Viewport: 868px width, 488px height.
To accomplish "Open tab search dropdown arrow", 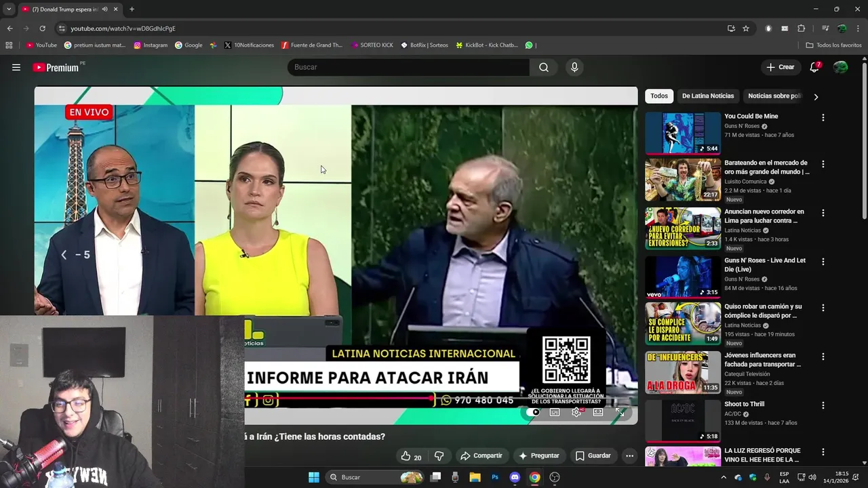I will (9, 9).
